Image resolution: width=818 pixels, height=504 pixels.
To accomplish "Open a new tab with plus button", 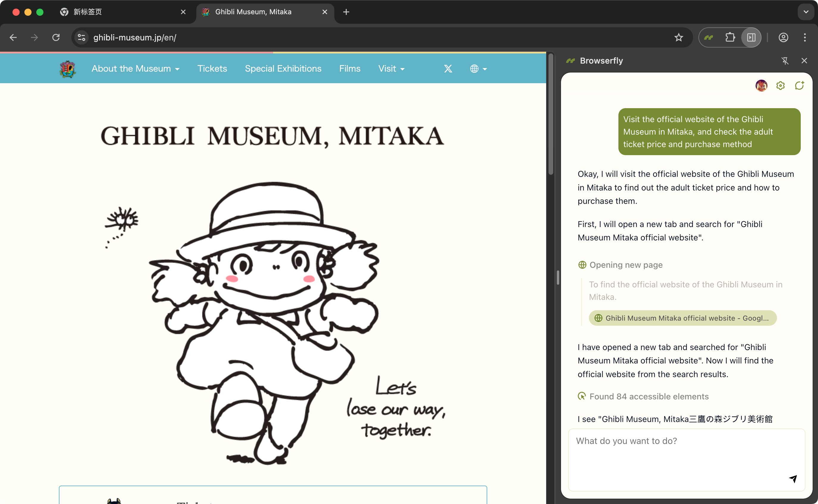I will tap(346, 12).
